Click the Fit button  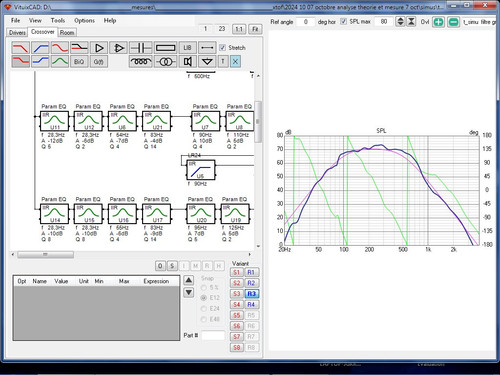pyautogui.click(x=255, y=29)
